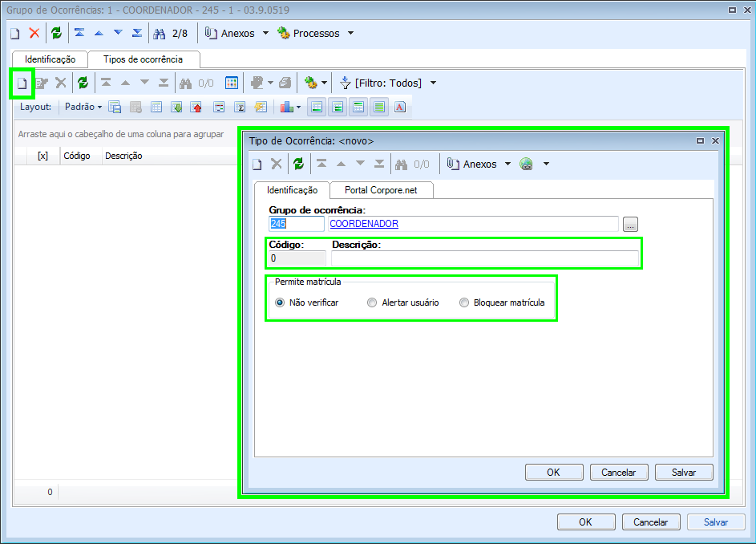Click the printer icon in Tipos de ocorrência toolbar
The image size is (756, 544).
pos(285,83)
